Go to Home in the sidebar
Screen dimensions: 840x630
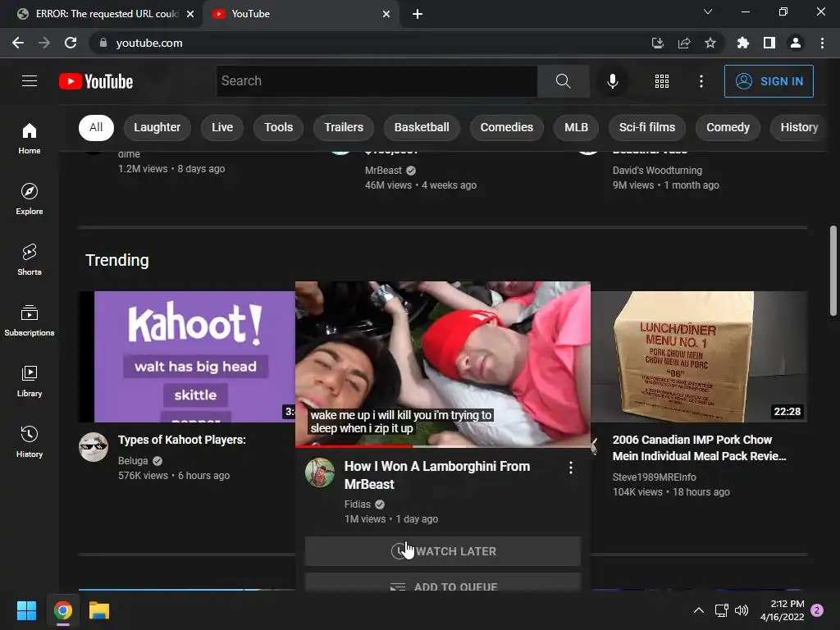[30, 138]
